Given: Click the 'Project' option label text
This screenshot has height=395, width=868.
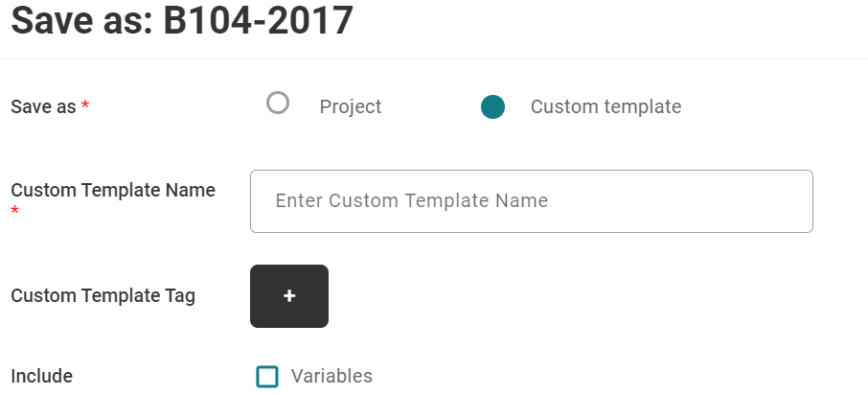Looking at the screenshot, I should click(x=351, y=106).
